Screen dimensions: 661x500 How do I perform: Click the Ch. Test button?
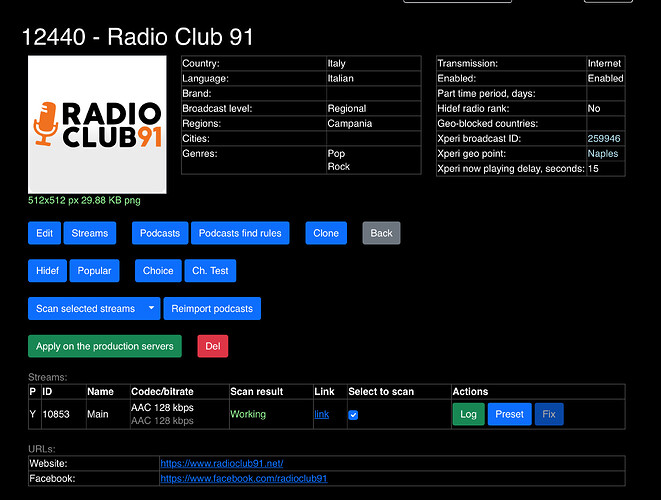click(210, 271)
